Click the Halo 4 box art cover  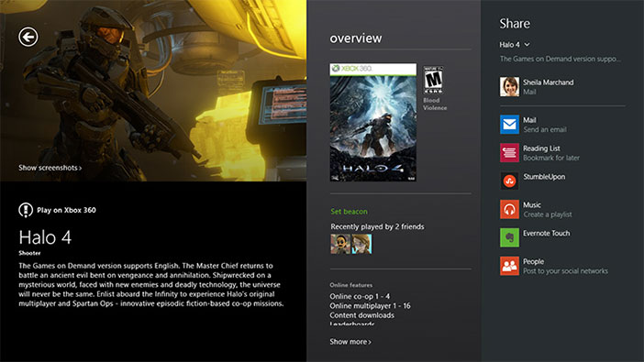[x=373, y=122]
